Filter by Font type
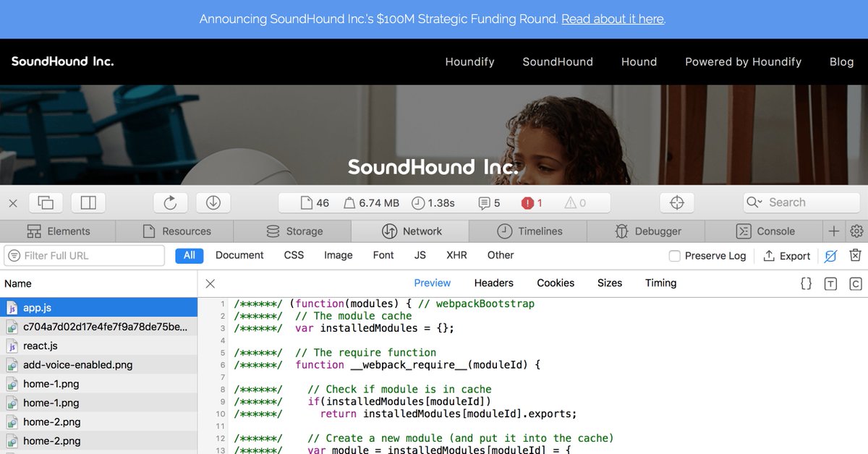Viewport: 868px width, 454px height. click(383, 255)
